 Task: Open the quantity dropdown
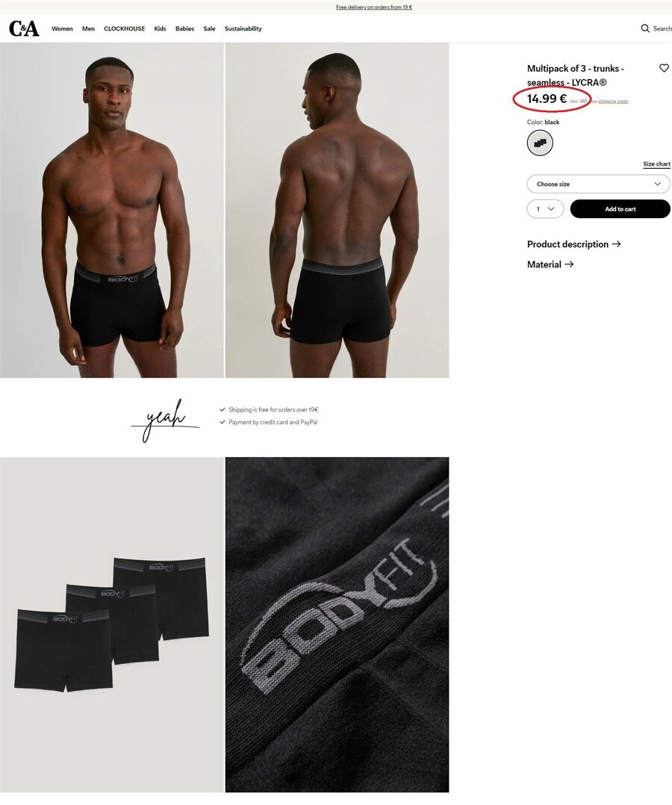click(x=545, y=209)
